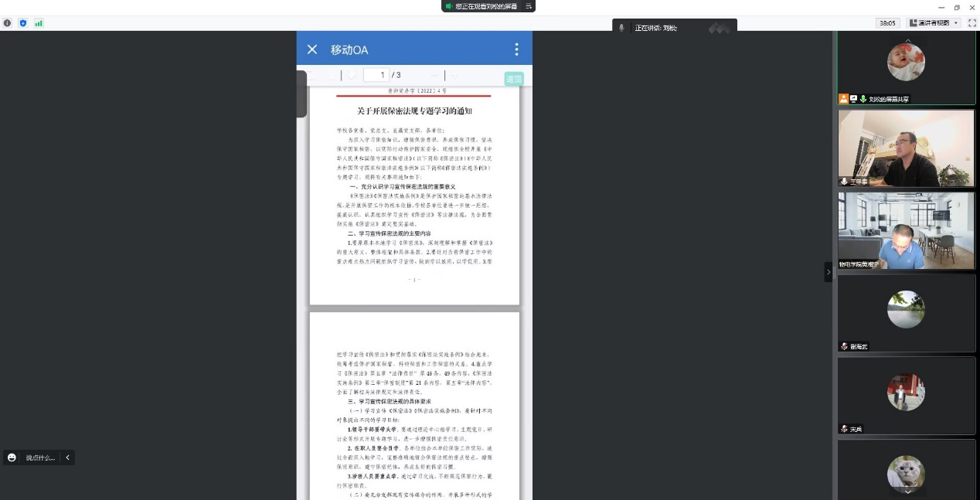Click the page number input field

tap(376, 75)
